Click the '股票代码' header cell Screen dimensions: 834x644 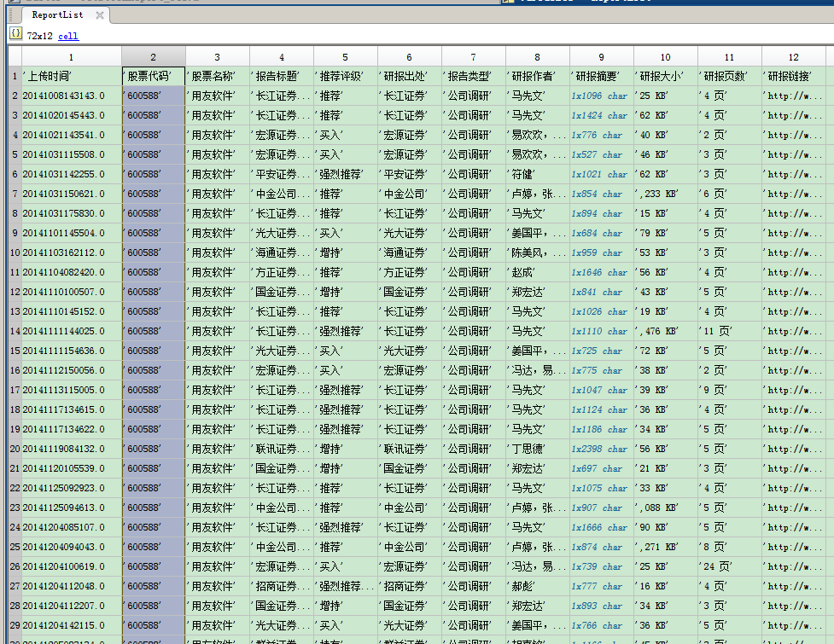pos(153,77)
